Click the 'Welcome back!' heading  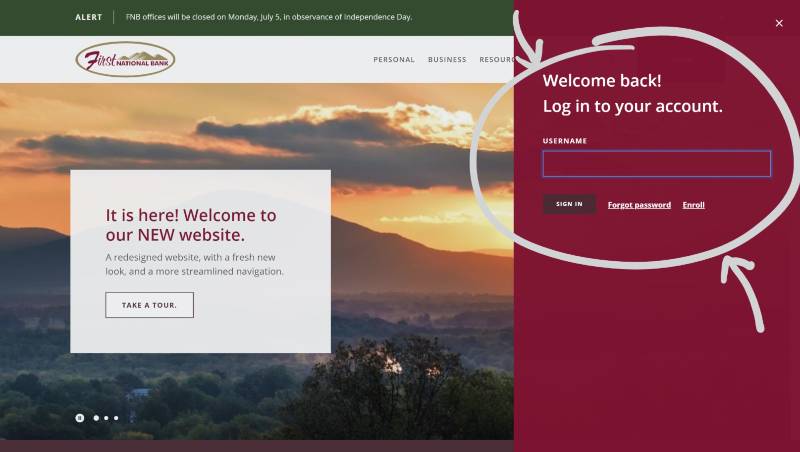coord(602,81)
